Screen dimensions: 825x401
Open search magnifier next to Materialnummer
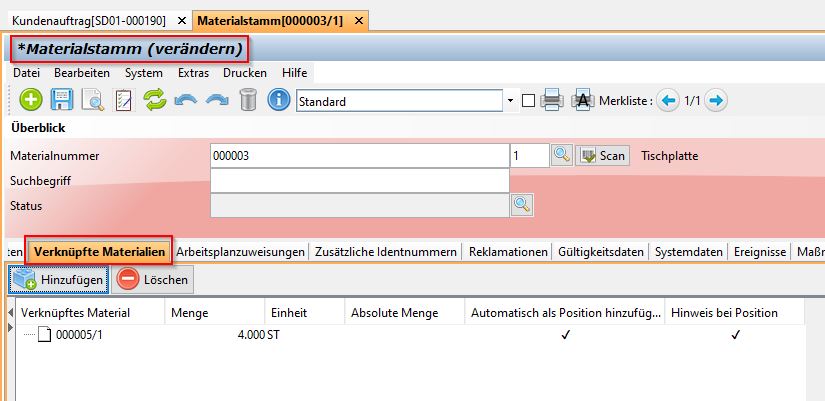click(x=562, y=155)
